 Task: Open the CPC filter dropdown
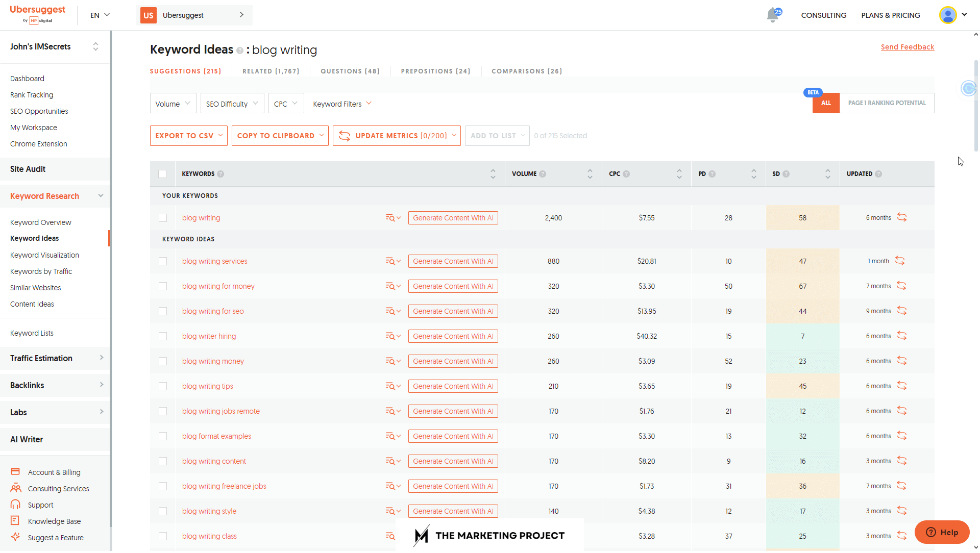pos(286,104)
